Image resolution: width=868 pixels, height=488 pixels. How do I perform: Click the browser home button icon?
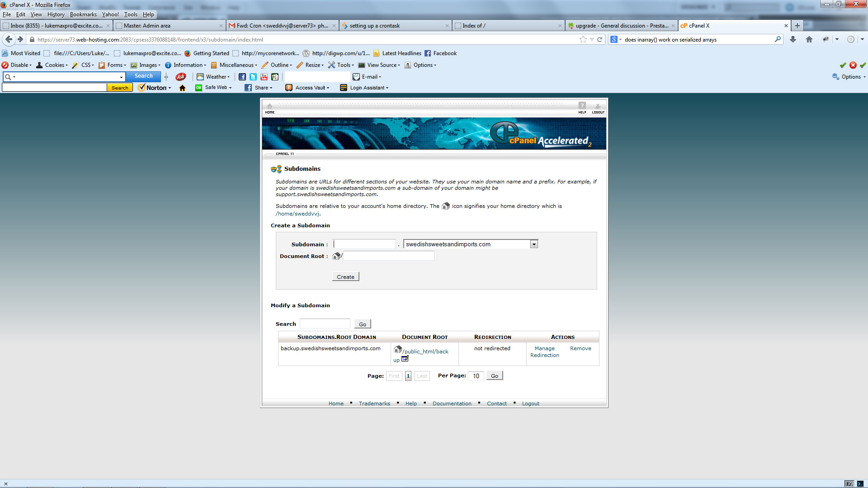tap(809, 40)
